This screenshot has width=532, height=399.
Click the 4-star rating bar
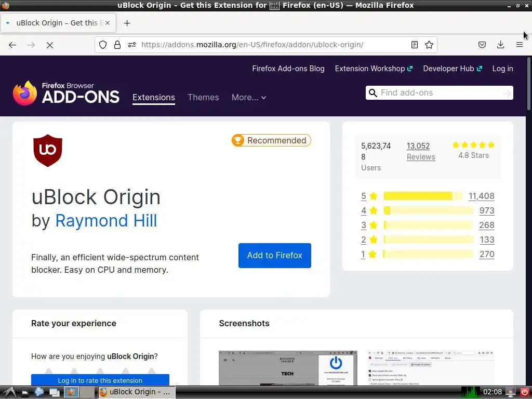[x=429, y=211]
